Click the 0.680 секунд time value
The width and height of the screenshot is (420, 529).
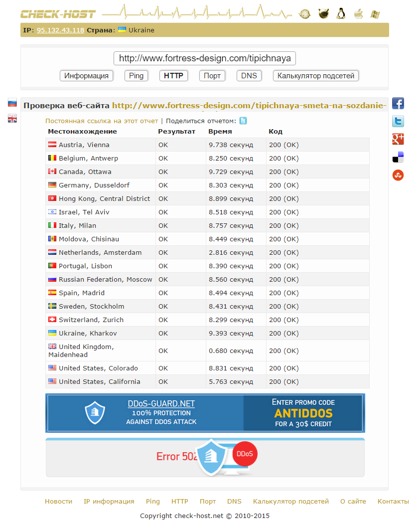pyautogui.click(x=231, y=351)
